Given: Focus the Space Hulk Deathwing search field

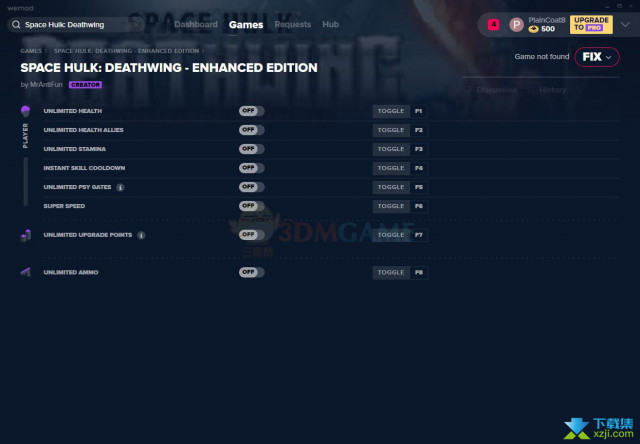Looking at the screenshot, I should click(76, 24).
